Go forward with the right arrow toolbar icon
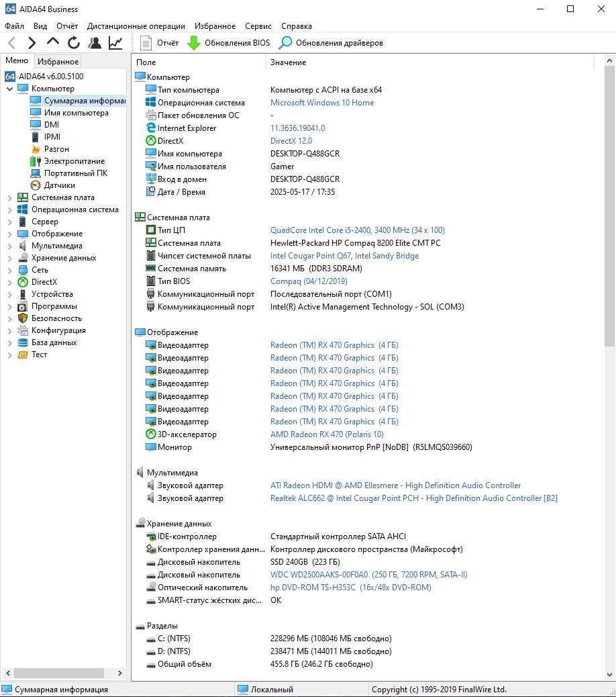 [32, 43]
